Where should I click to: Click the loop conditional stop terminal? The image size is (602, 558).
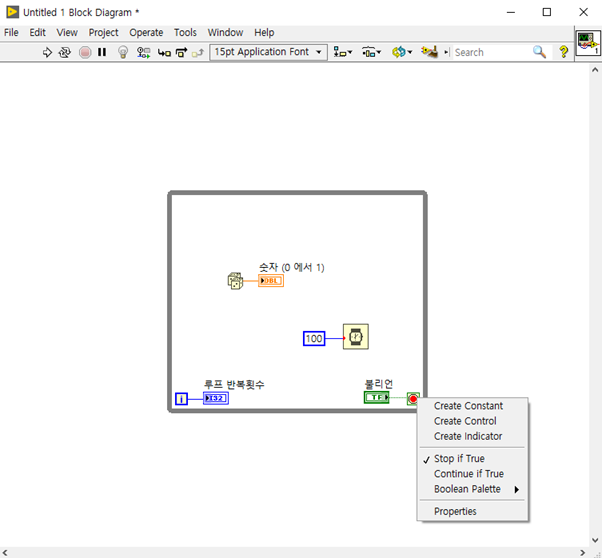pos(413,399)
